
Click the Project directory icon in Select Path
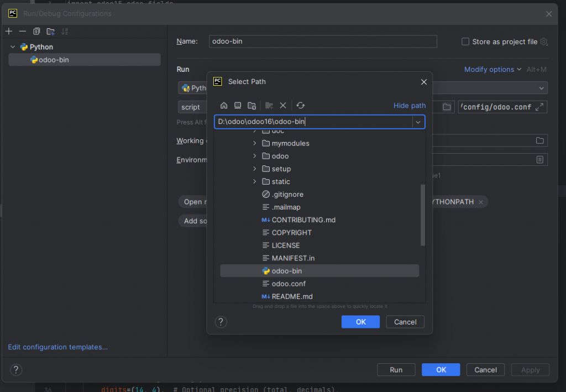(x=251, y=106)
